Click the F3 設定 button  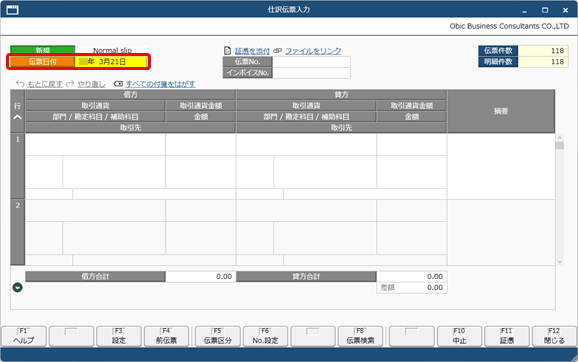(x=119, y=336)
